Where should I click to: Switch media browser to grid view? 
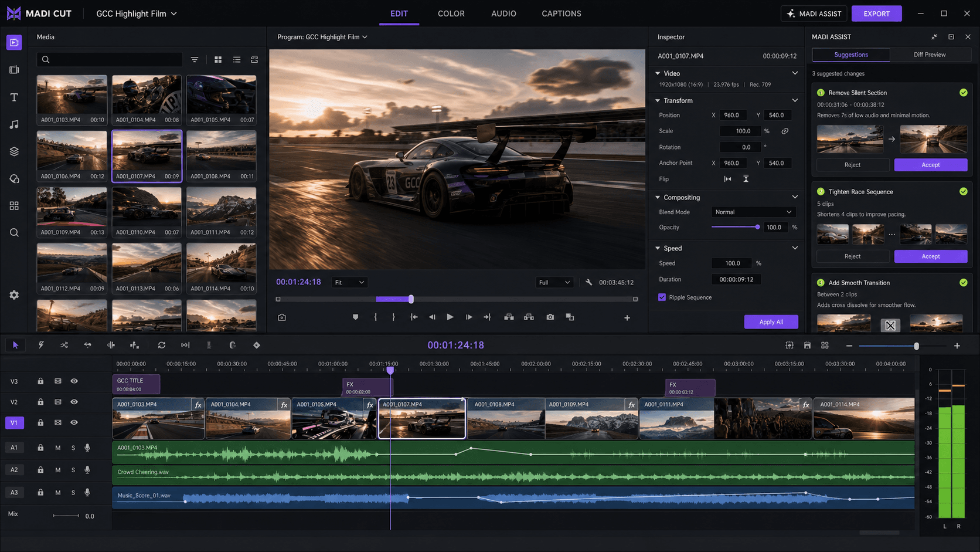[218, 60]
